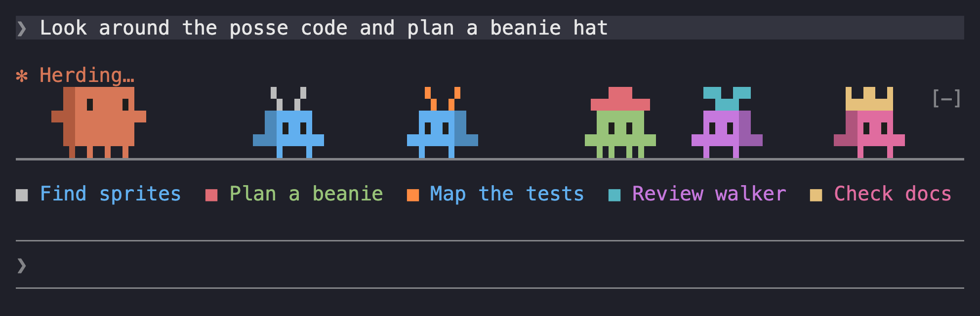The image size is (980, 316).
Task: Click the green sprite wearing a red hat
Action: point(620,122)
